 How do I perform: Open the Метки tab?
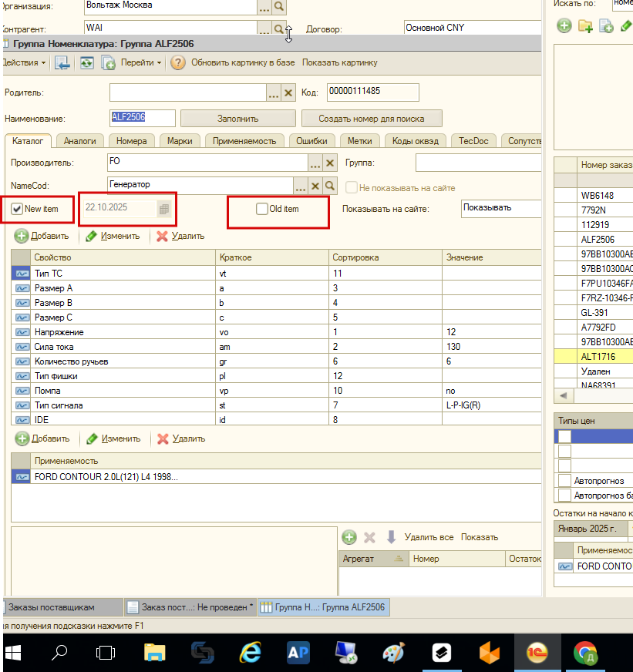[x=360, y=141]
